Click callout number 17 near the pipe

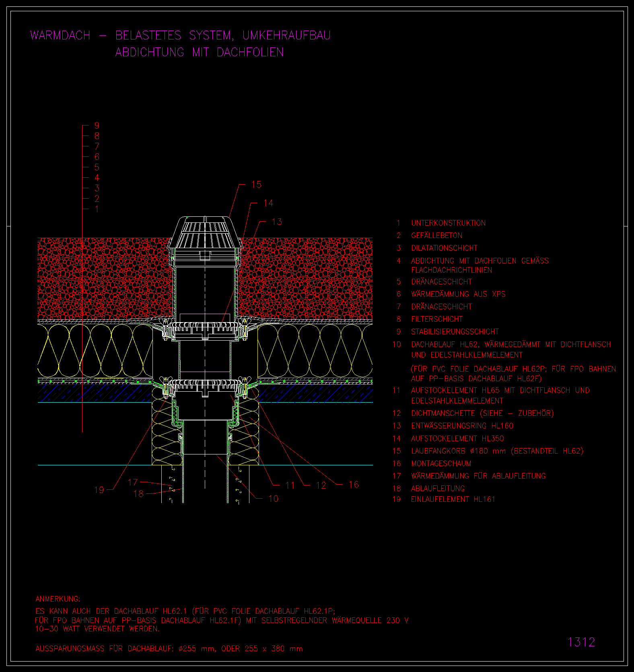(133, 482)
